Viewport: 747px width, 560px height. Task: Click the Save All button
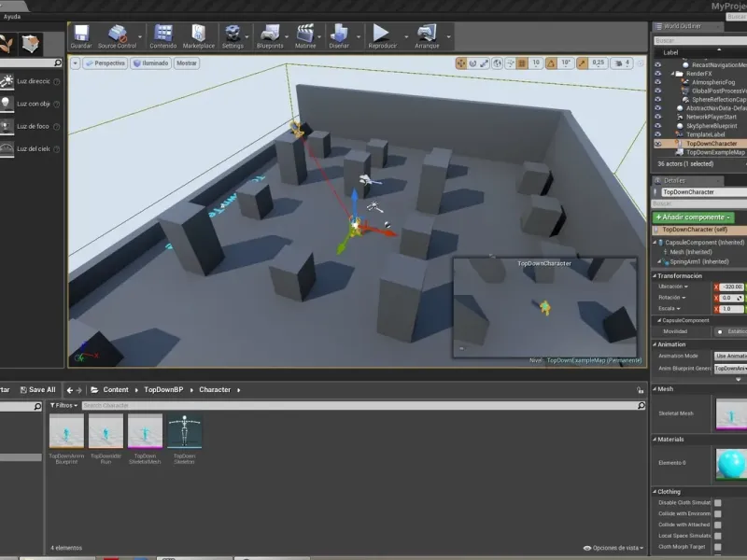(x=37, y=390)
